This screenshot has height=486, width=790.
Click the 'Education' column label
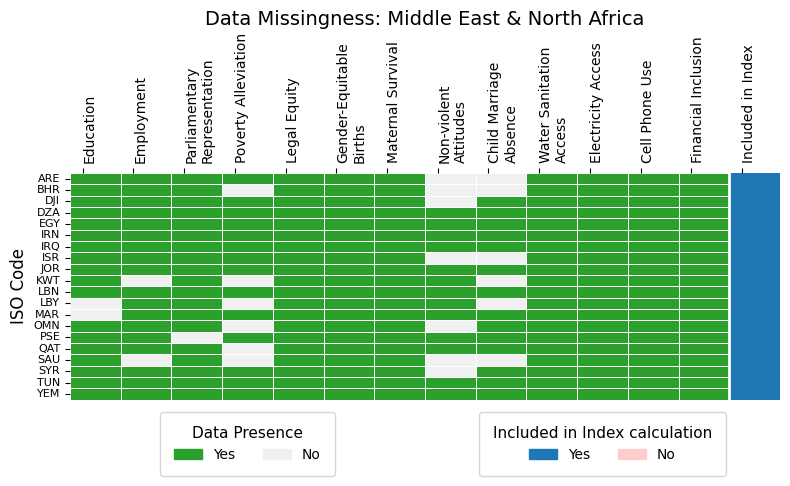click(x=90, y=130)
